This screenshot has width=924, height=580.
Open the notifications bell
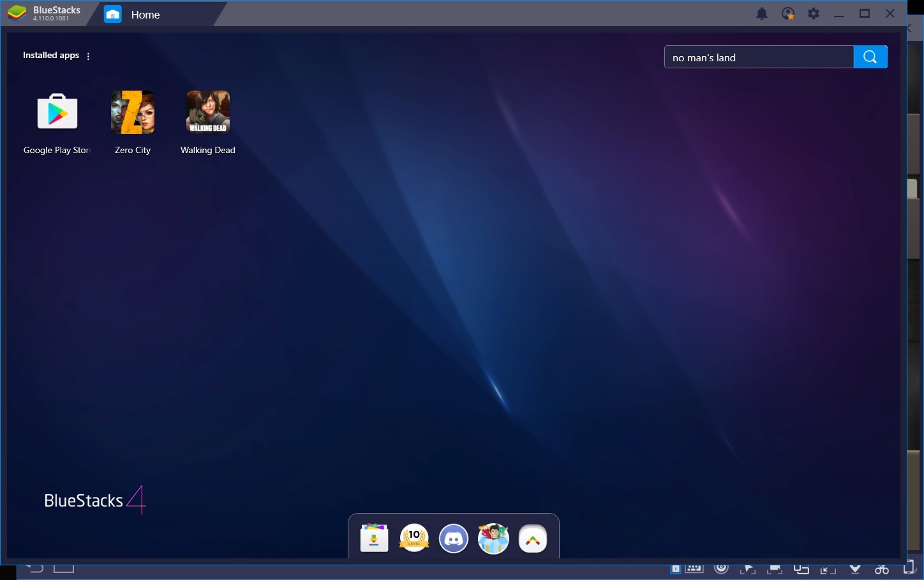tap(762, 14)
